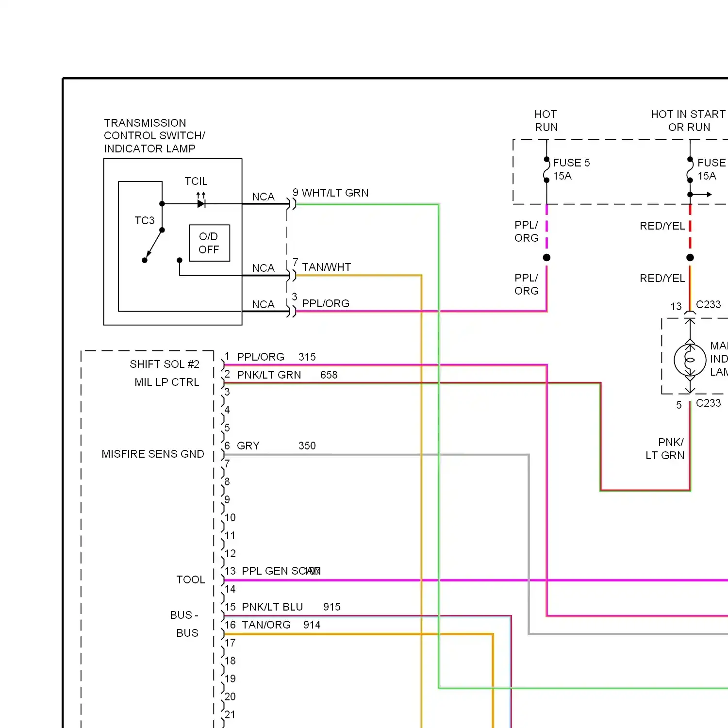Click the BUS - label
Image resolution: width=728 pixels, height=728 pixels.
pyautogui.click(x=184, y=615)
